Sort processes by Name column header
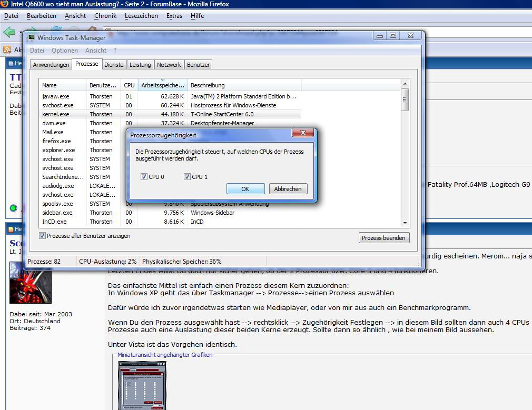 point(63,85)
